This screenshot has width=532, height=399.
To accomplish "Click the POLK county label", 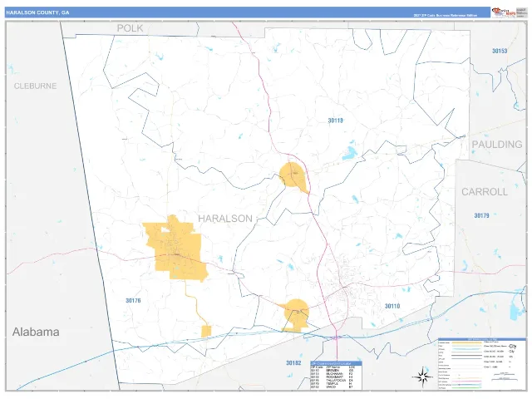I will 130,28.
